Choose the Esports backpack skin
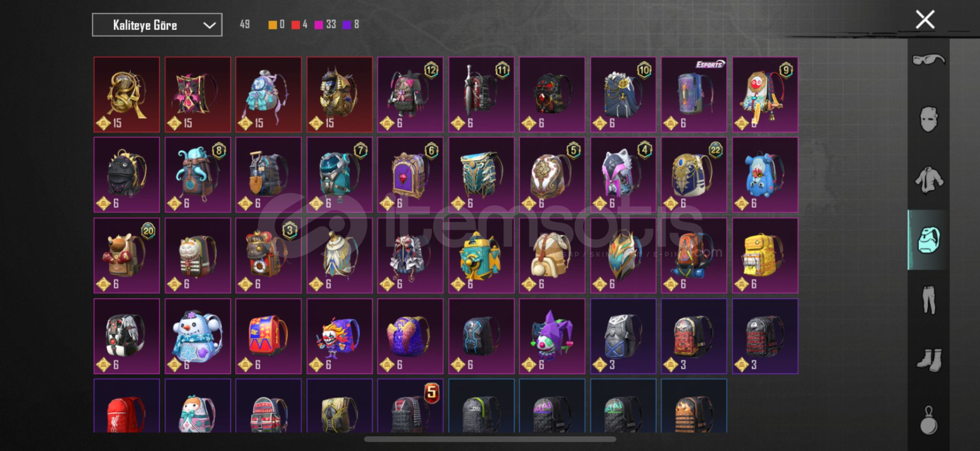This screenshot has height=451, width=980. click(694, 94)
